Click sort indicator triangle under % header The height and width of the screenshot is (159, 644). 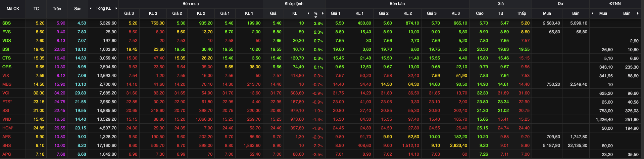pyautogui.click(x=316, y=17)
